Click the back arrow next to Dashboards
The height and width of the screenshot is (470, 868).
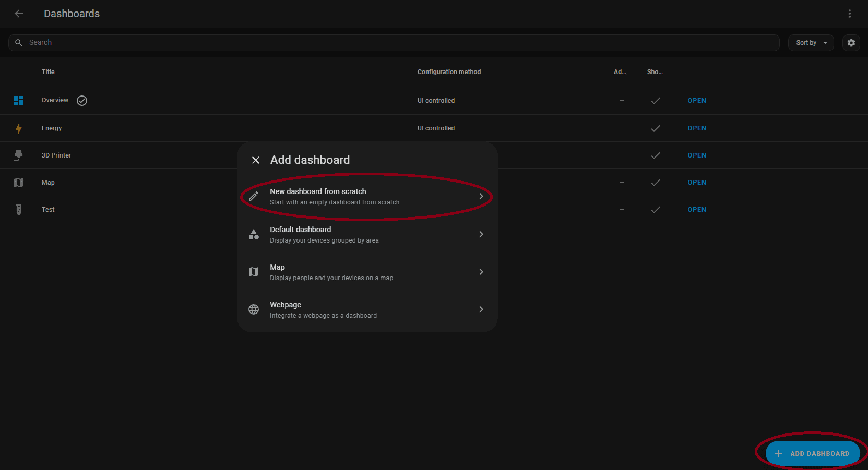tap(19, 14)
